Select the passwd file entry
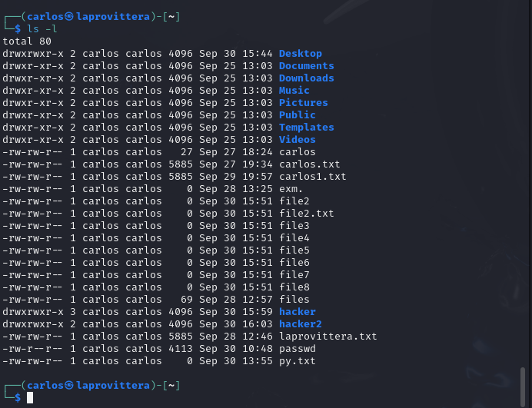Image resolution: width=532 pixels, height=408 pixels. [x=298, y=349]
